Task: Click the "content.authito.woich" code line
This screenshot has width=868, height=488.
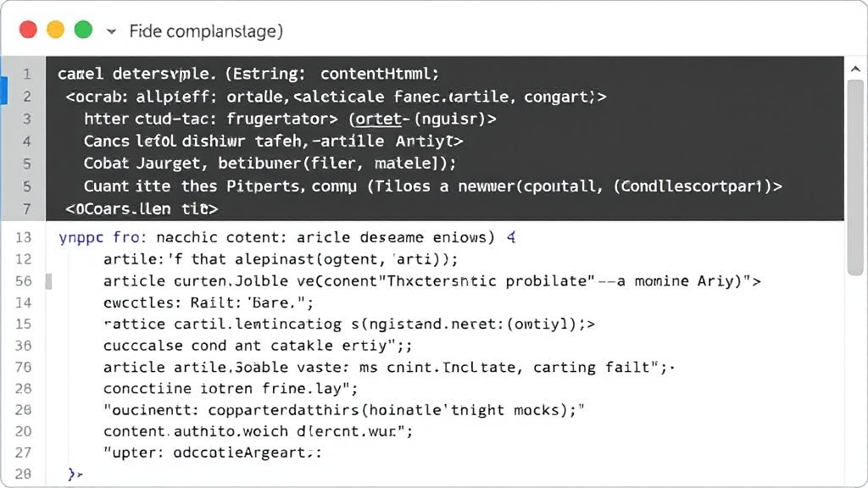Action: pyautogui.click(x=258, y=431)
